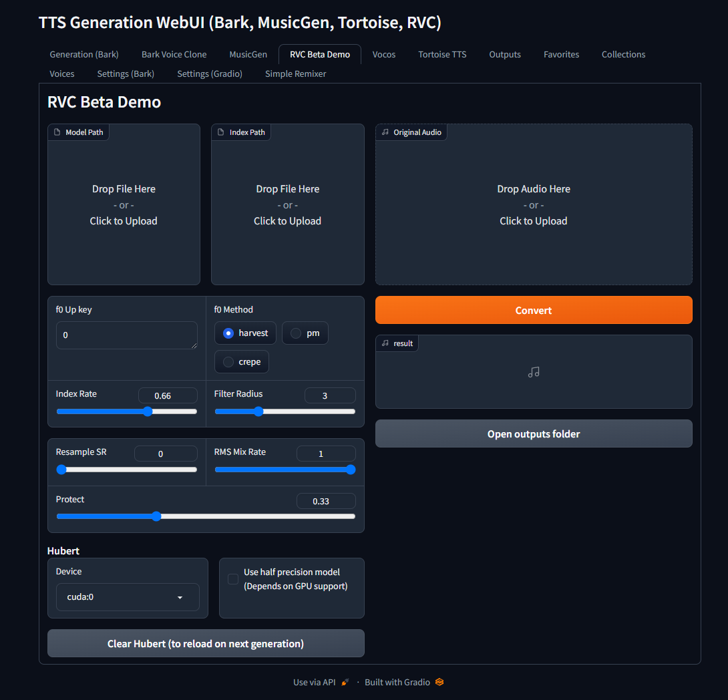Click the RMS Mix Rate number box
728x700 pixels.
point(326,454)
